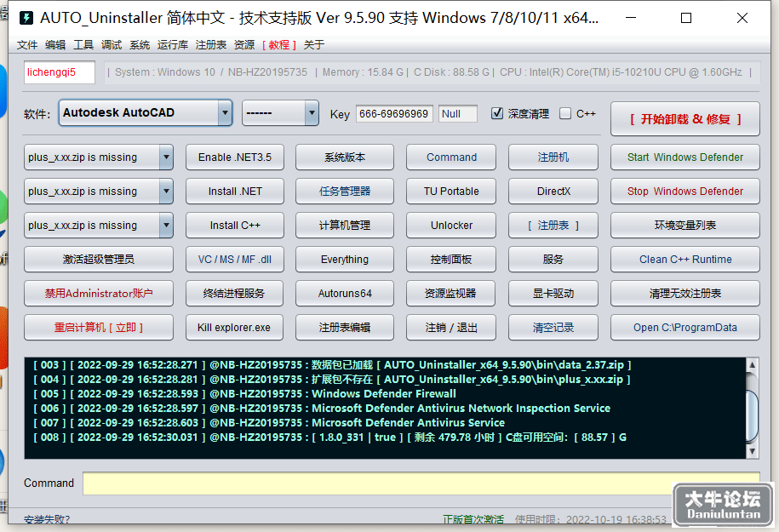Image resolution: width=779 pixels, height=532 pixels.
Task: Click the 开始卸载 & 修复 button
Action: (685, 118)
